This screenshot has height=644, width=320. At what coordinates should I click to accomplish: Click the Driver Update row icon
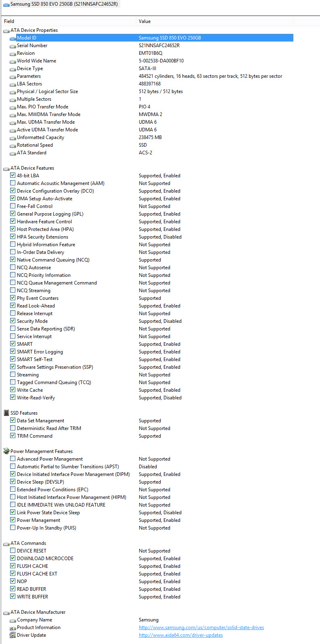13,636
